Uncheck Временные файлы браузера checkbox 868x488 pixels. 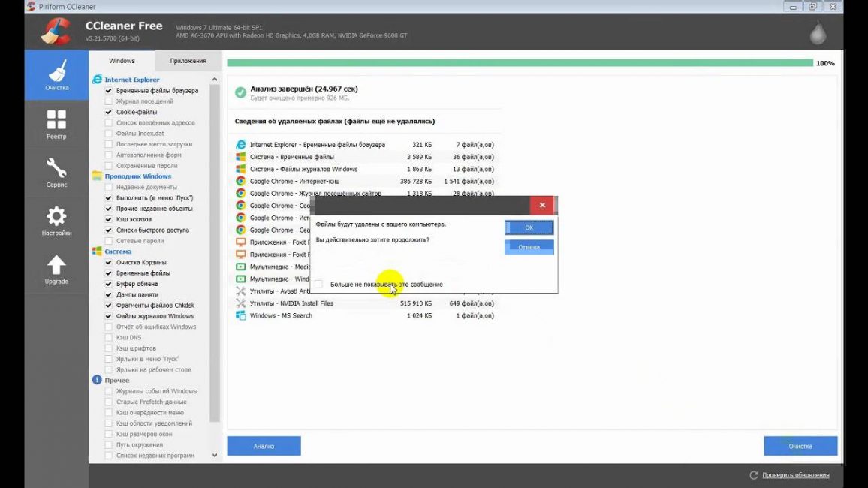point(108,90)
